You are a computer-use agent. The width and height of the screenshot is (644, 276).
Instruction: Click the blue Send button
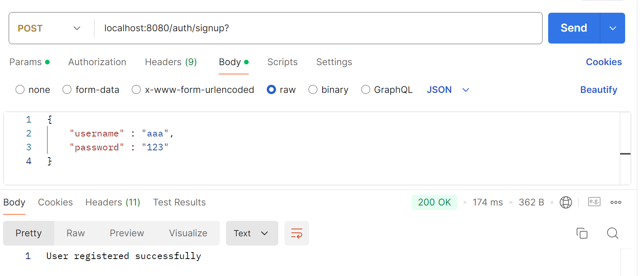[x=574, y=28]
